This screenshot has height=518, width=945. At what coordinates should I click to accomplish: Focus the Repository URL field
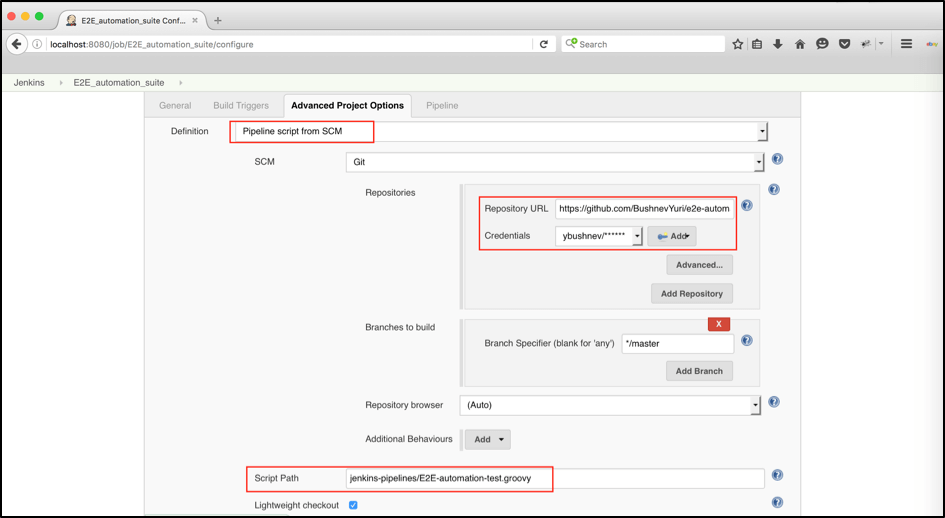click(644, 209)
